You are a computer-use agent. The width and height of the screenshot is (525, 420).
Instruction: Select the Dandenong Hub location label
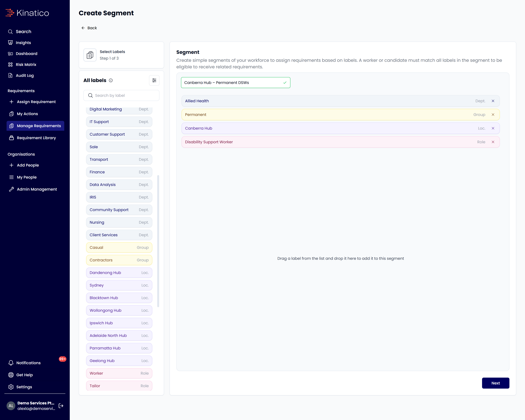click(x=119, y=273)
